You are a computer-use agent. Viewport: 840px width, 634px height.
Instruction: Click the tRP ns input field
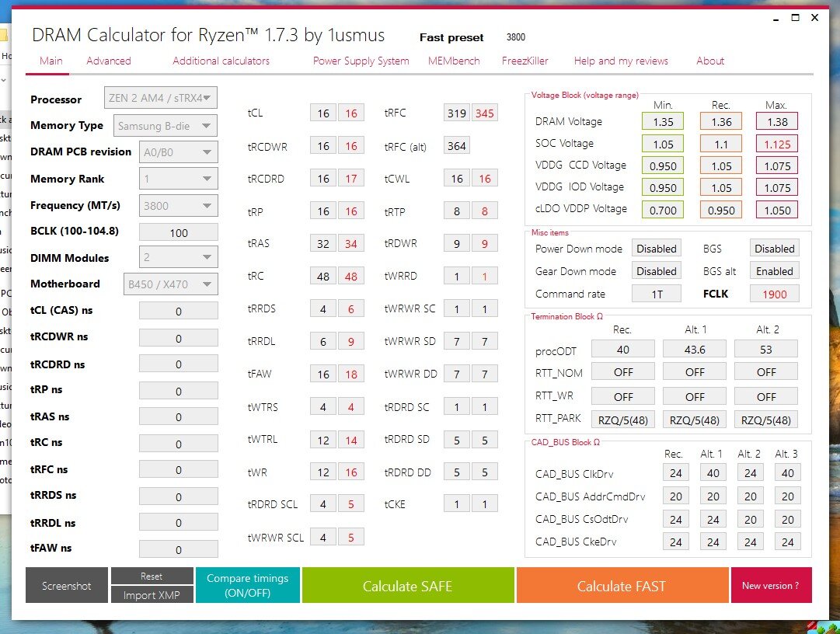[x=179, y=391]
